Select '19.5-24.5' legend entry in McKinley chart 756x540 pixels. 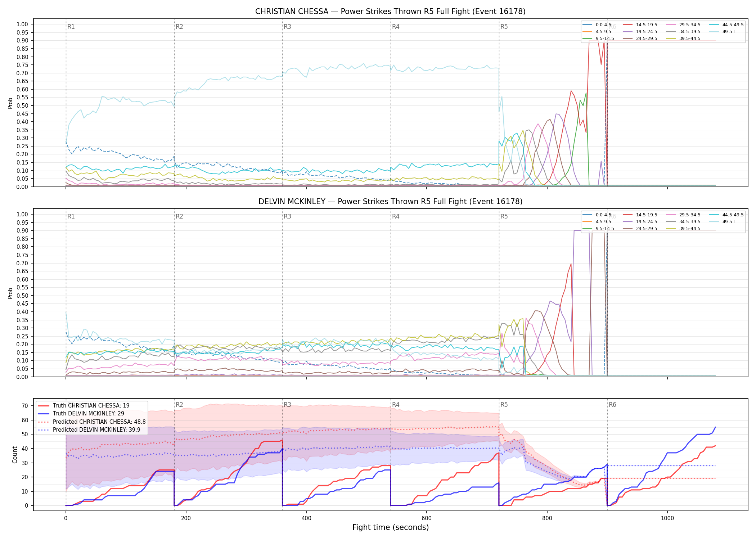[x=640, y=222]
